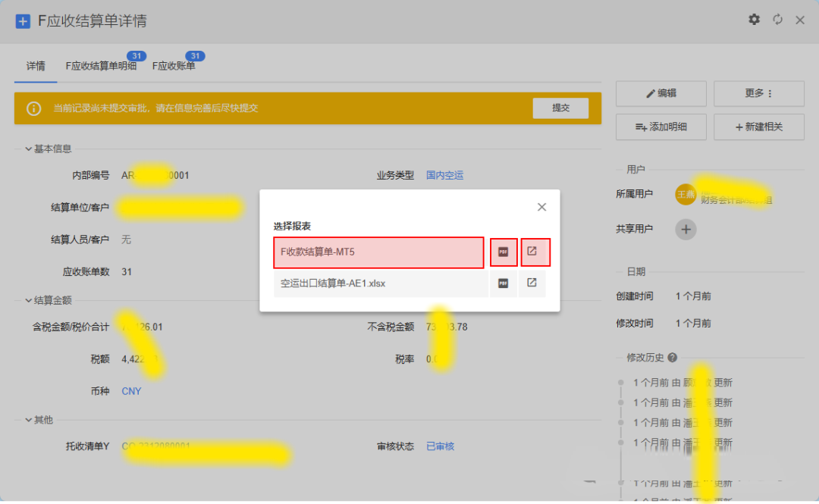Click the PDF icon for F收款结算单-MT5
This screenshot has width=819, height=504.
tap(503, 252)
